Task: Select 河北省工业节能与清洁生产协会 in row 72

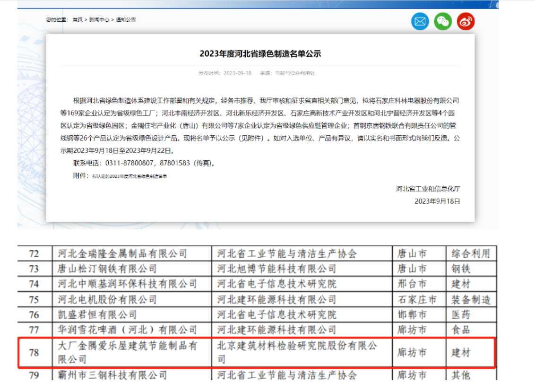Action: [302, 254]
